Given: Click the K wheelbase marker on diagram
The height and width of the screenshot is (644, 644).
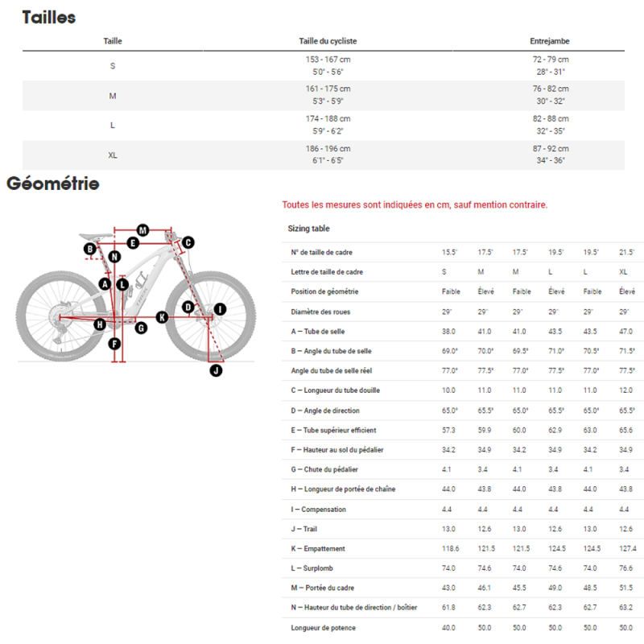Looking at the screenshot, I should pyautogui.click(x=161, y=317).
